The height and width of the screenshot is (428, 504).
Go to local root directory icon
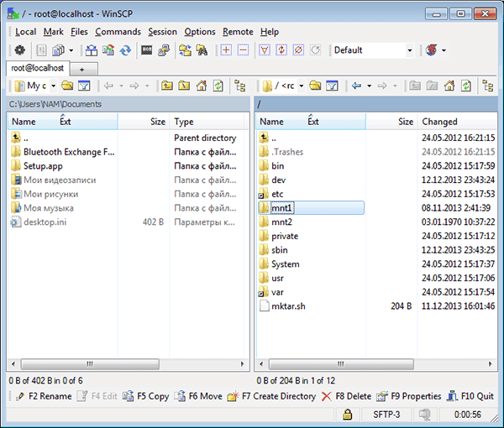(x=184, y=86)
